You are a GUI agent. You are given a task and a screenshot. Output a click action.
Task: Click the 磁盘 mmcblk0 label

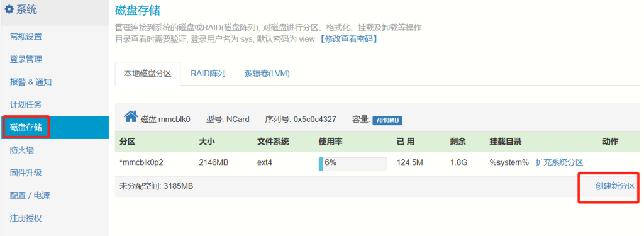pyautogui.click(x=165, y=120)
